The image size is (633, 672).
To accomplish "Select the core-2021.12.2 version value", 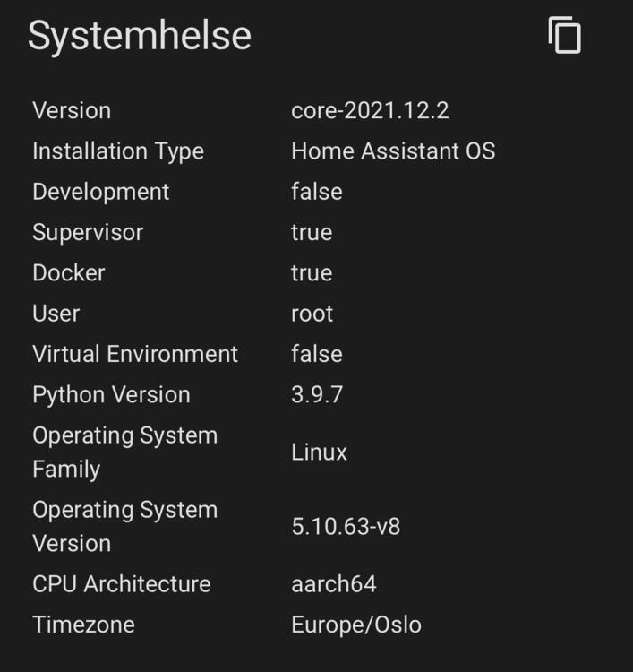I will (370, 111).
